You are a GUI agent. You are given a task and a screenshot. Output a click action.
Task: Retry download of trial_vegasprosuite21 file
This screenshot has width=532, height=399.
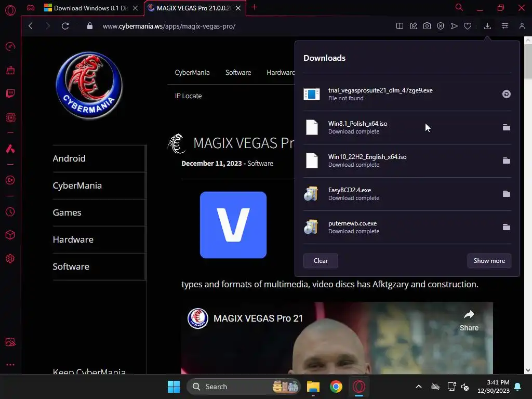506,94
